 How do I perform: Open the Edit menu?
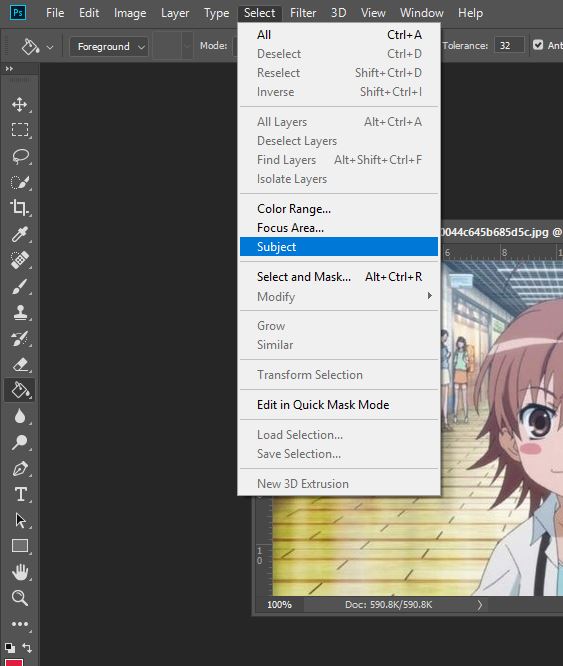coord(89,13)
